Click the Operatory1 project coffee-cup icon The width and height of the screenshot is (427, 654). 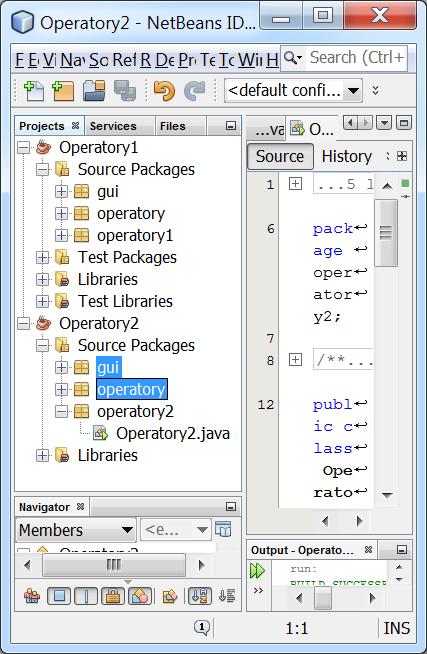point(43,147)
